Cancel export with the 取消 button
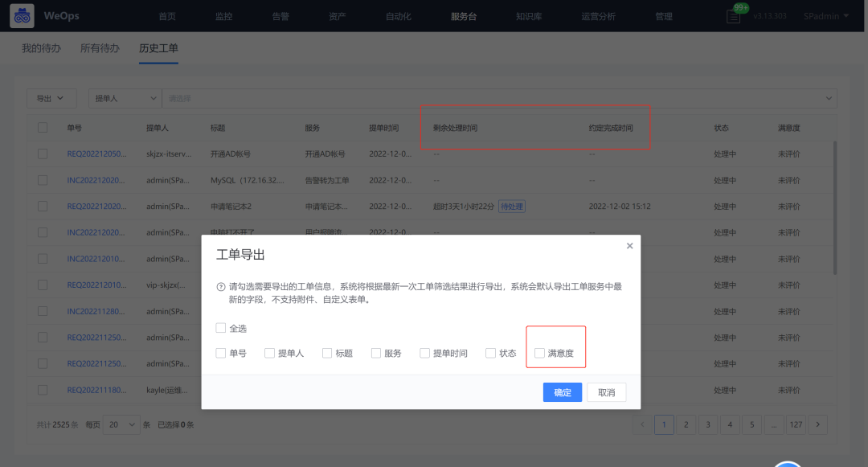Viewport: 868px width, 467px height. click(607, 392)
